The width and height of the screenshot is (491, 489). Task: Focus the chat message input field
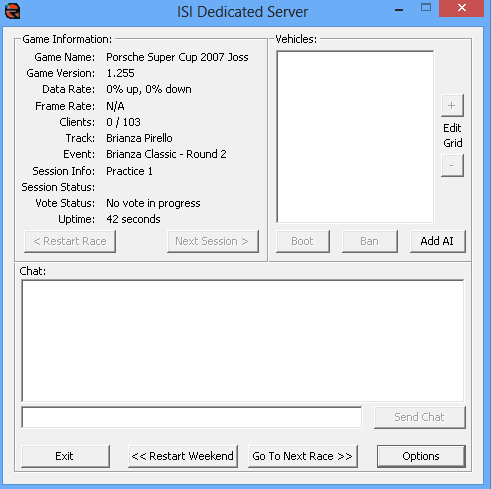(x=192, y=417)
